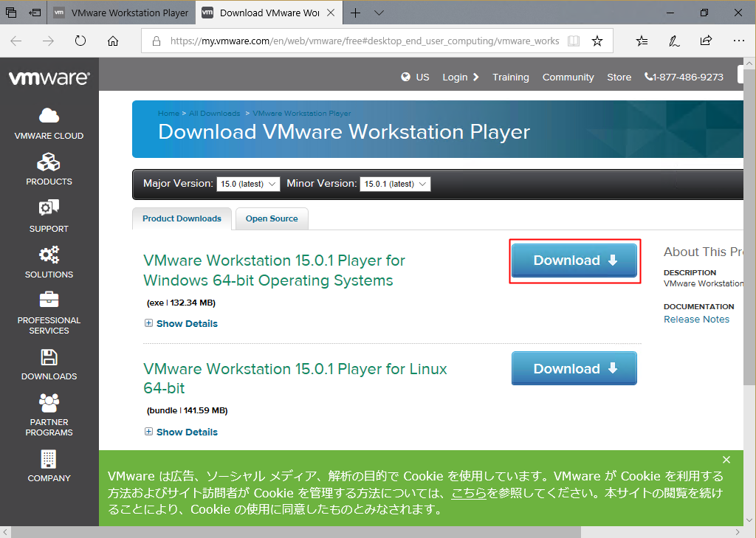This screenshot has width=756, height=538.
Task: Open the Login menu
Action: point(461,77)
